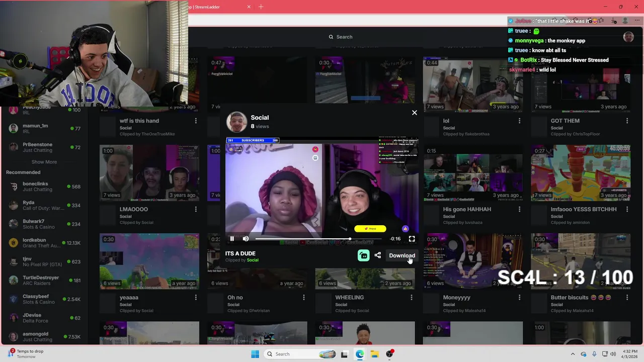This screenshot has height=362, width=644.
Task: Open JDevise channel in sidebar
Action: tap(44, 318)
